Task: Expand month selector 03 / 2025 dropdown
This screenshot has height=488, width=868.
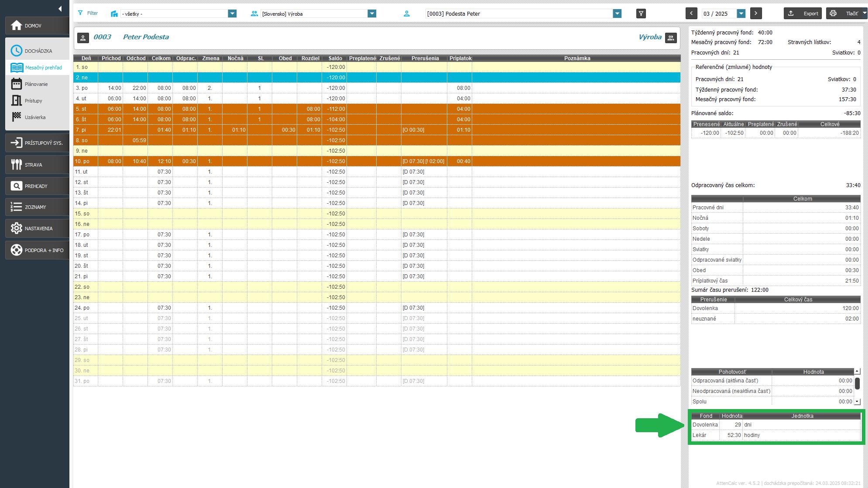Action: 741,14
